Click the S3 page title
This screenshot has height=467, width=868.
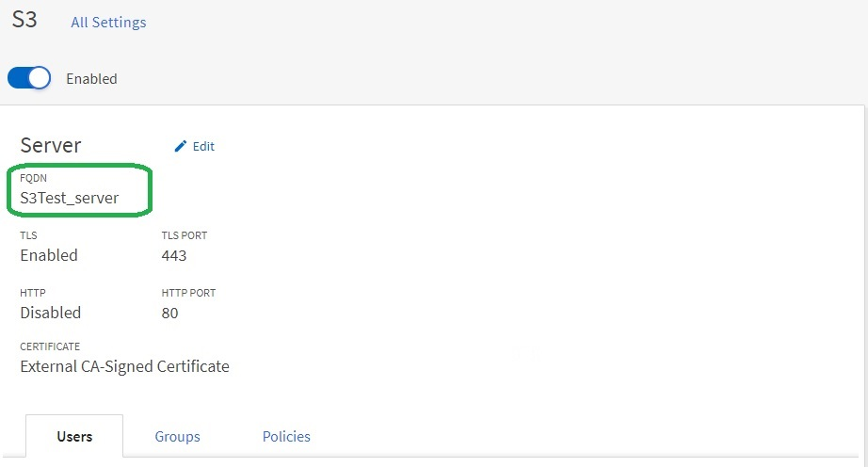pos(24,20)
